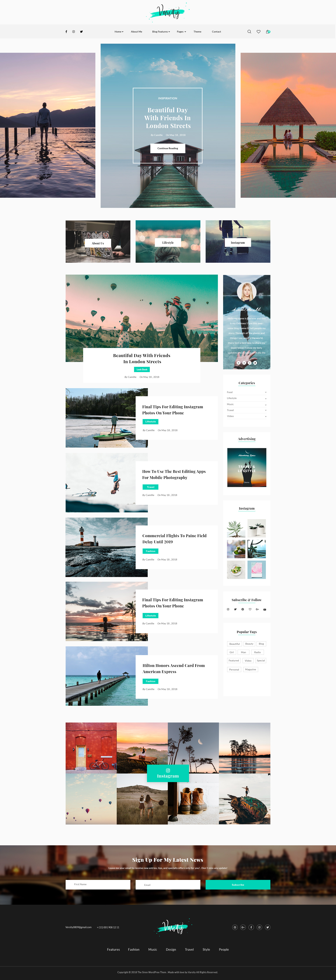Image resolution: width=336 pixels, height=980 pixels.
Task: Expand the Food category chevron
Action: point(265,392)
